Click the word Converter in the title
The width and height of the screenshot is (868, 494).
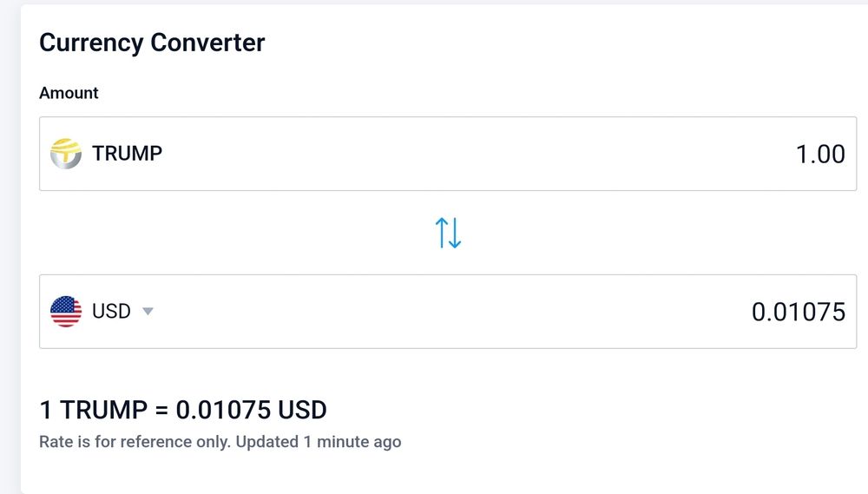pos(207,43)
